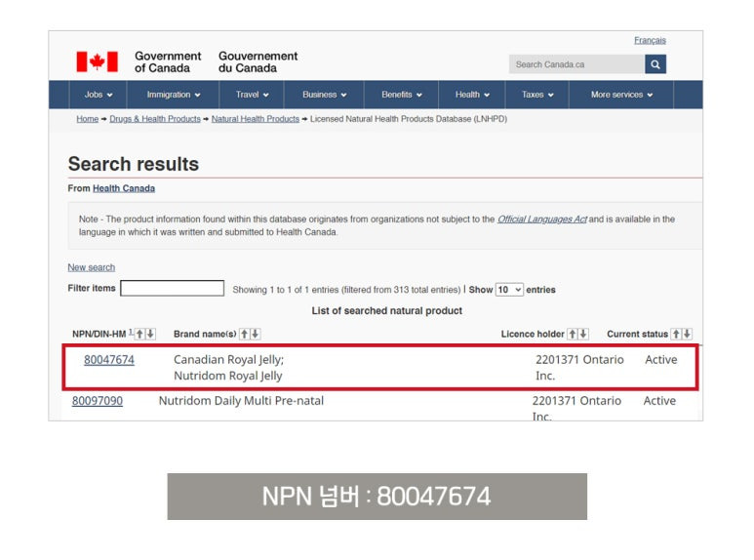Image resolution: width=754 pixels, height=560 pixels.
Task: Open the Jobs menu
Action: tap(99, 95)
